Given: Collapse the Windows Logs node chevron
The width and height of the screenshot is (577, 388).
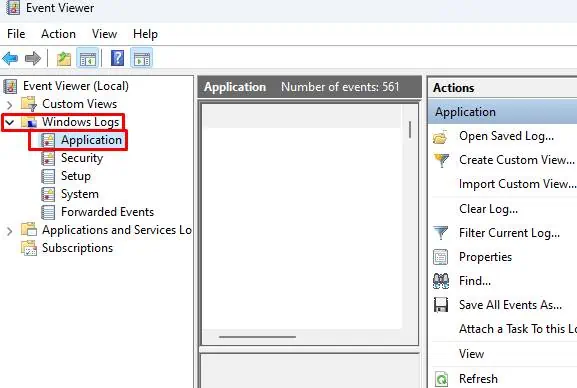Looking at the screenshot, I should coord(10,122).
